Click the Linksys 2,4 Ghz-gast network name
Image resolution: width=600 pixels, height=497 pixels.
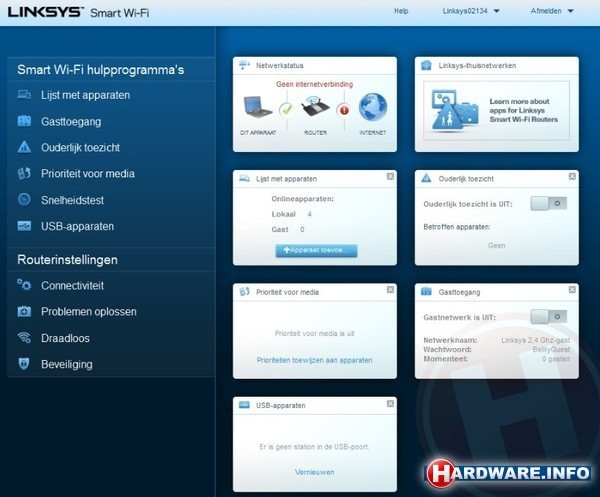point(535,340)
